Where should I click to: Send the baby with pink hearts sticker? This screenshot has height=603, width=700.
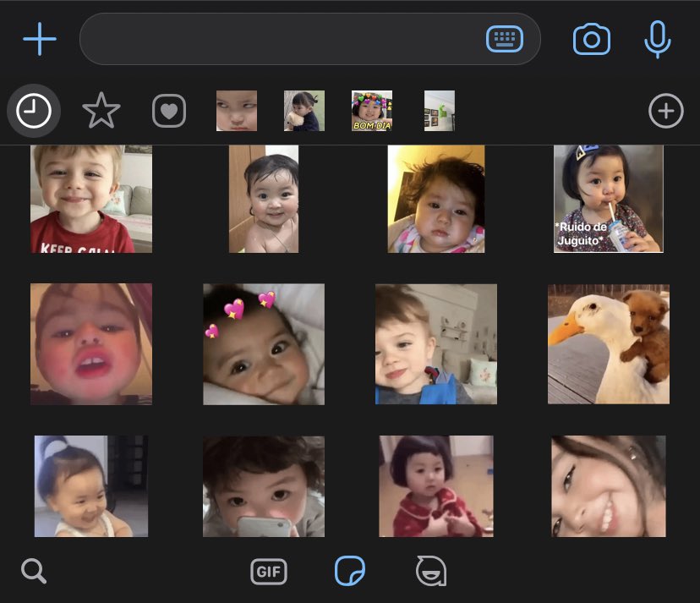tap(264, 344)
